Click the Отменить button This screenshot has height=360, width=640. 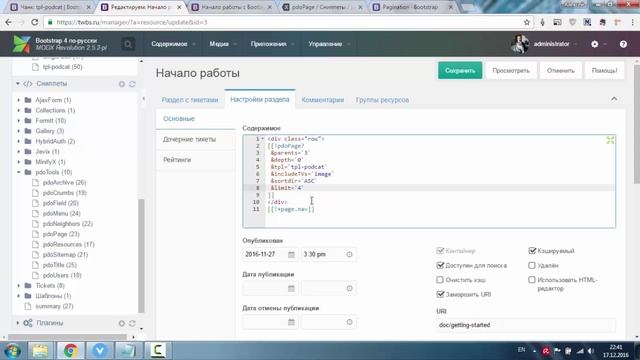click(x=560, y=71)
